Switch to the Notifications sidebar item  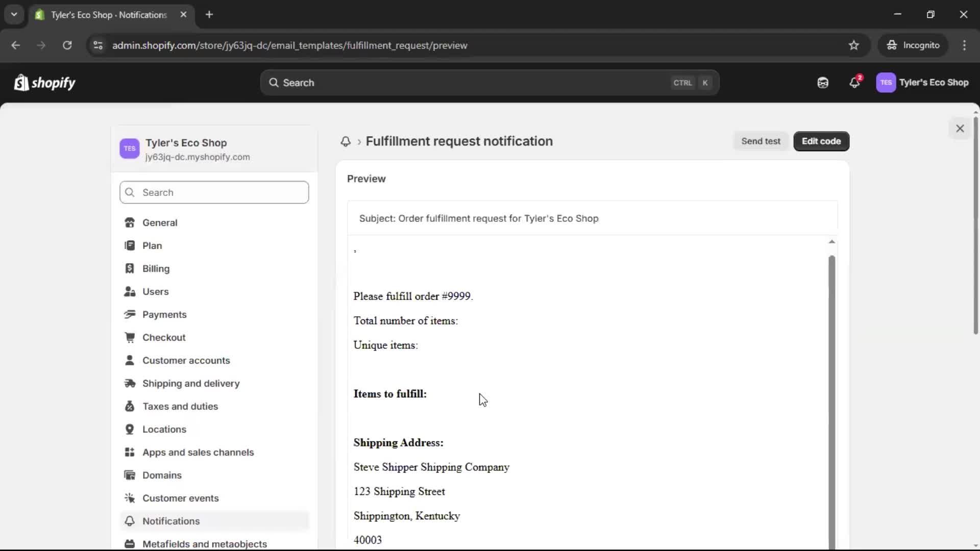pyautogui.click(x=171, y=521)
